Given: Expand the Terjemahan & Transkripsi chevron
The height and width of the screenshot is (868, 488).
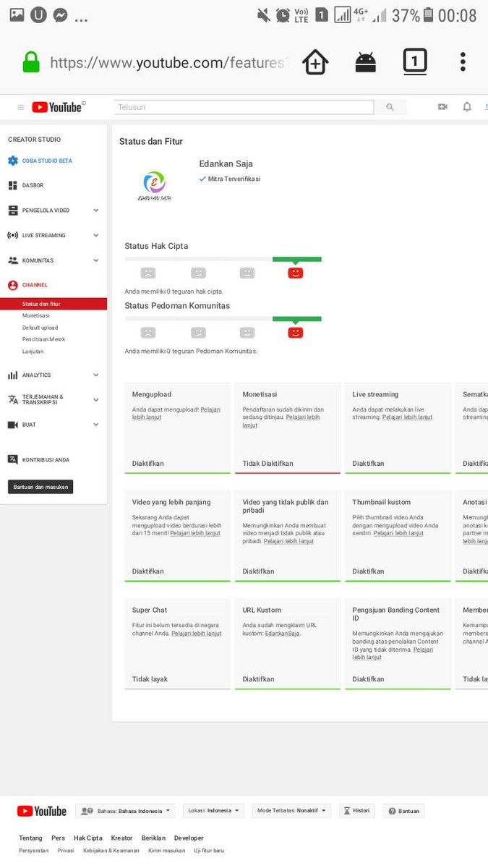Looking at the screenshot, I should tap(96, 399).
